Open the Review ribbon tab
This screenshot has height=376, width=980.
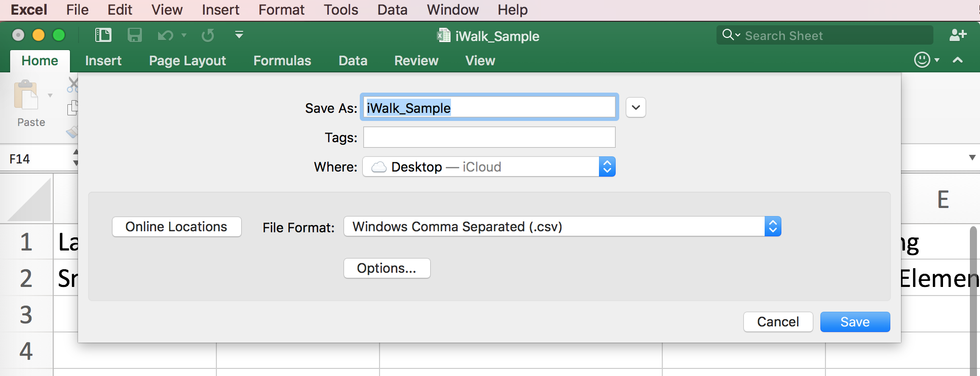pyautogui.click(x=416, y=61)
